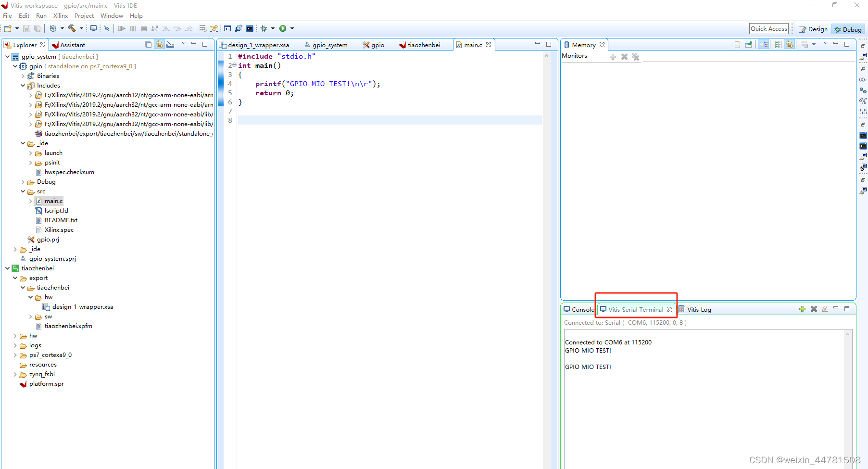The height and width of the screenshot is (469, 868).
Task: Switch to the Debug perspective
Action: pyautogui.click(x=848, y=29)
